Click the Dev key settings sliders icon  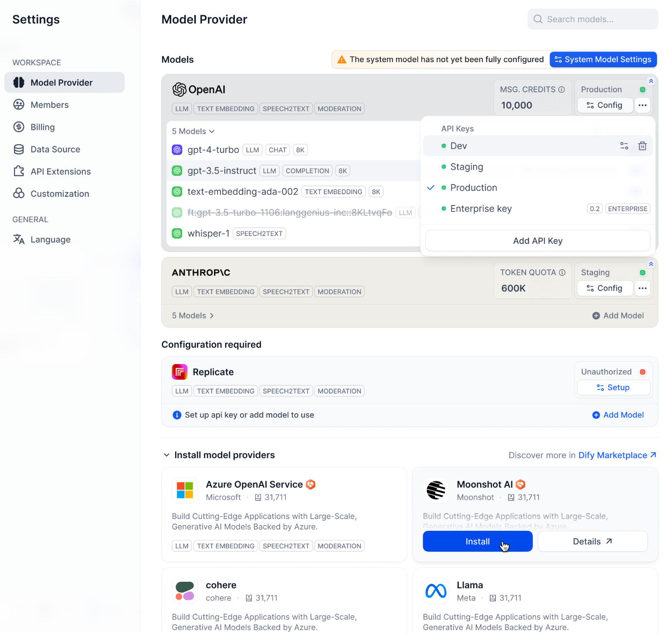pos(624,146)
